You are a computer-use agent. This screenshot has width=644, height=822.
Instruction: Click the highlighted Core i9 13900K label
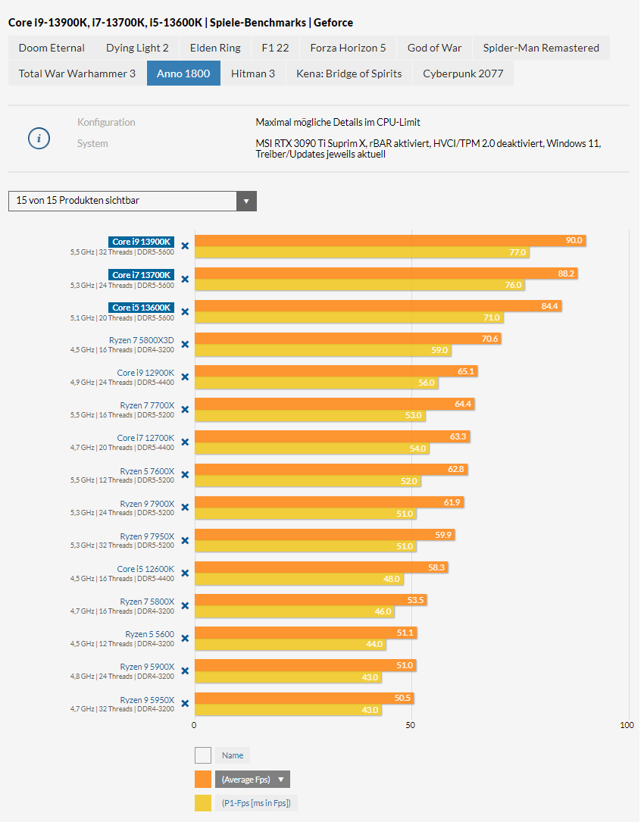click(141, 242)
